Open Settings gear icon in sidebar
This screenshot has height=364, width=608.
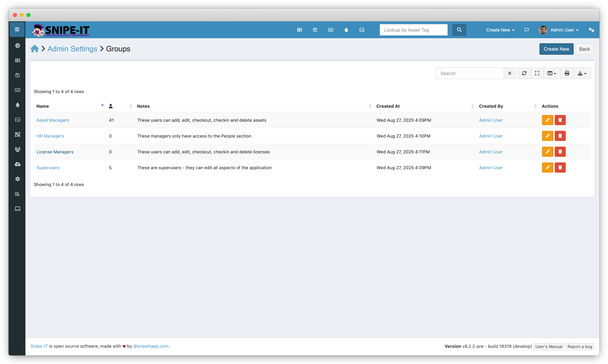click(17, 179)
